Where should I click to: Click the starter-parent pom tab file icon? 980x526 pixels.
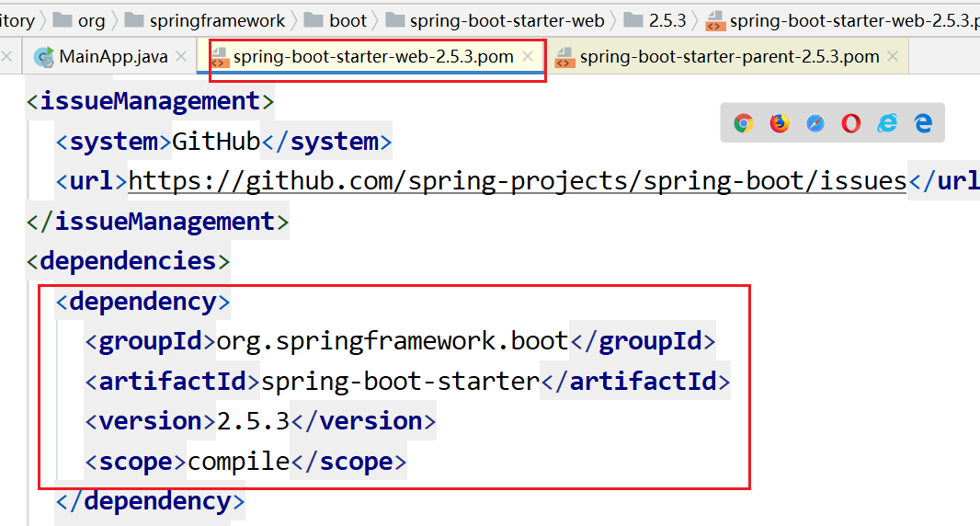[x=565, y=58]
